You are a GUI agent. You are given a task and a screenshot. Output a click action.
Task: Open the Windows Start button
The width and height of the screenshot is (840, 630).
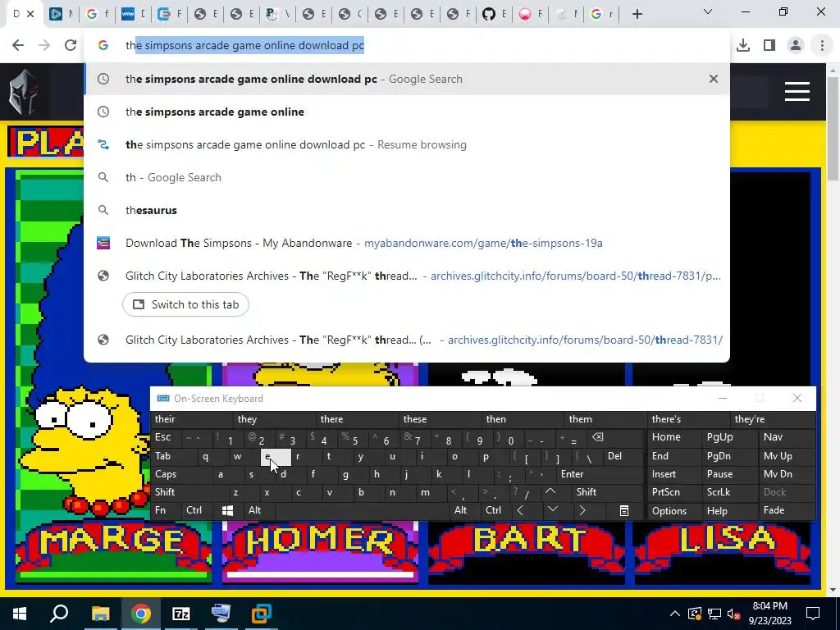tap(20, 614)
